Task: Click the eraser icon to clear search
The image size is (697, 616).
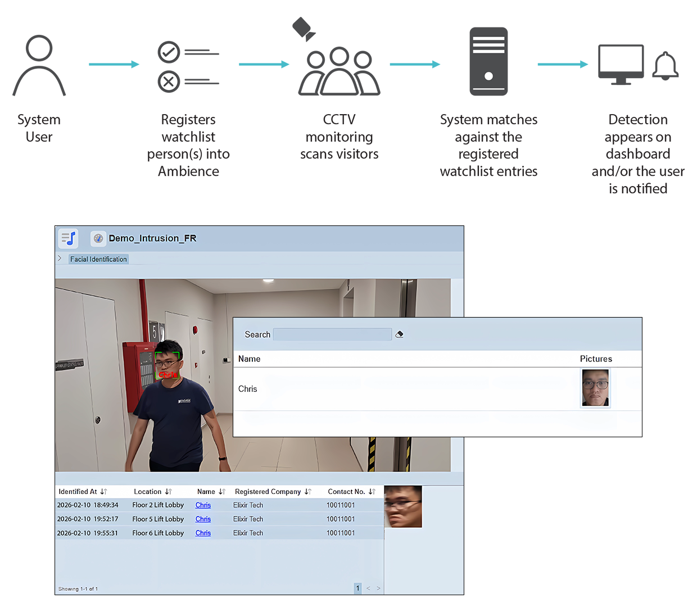Action: pos(400,334)
